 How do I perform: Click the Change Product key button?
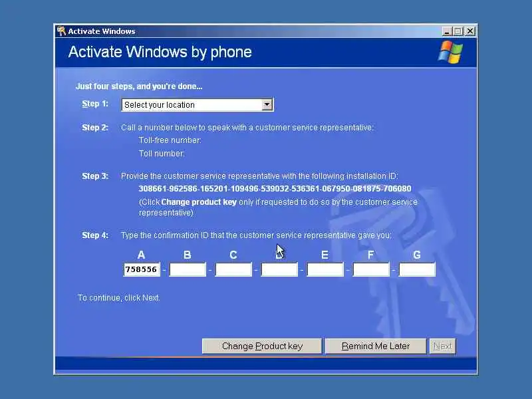click(262, 346)
